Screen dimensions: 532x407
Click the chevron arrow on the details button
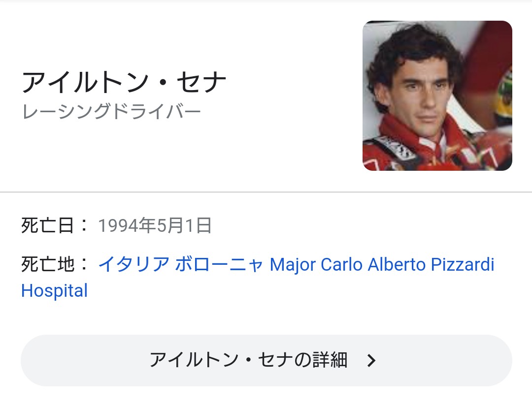pyautogui.click(x=372, y=361)
